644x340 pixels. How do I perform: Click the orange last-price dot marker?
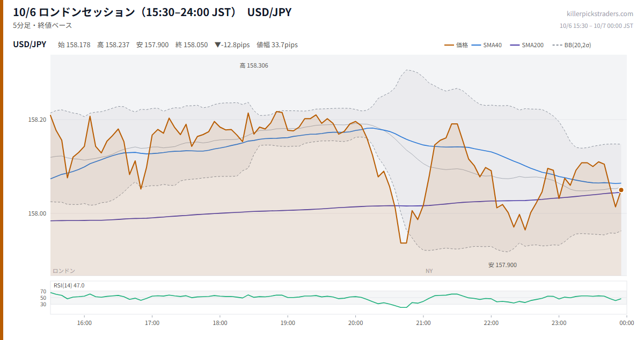pos(621,190)
